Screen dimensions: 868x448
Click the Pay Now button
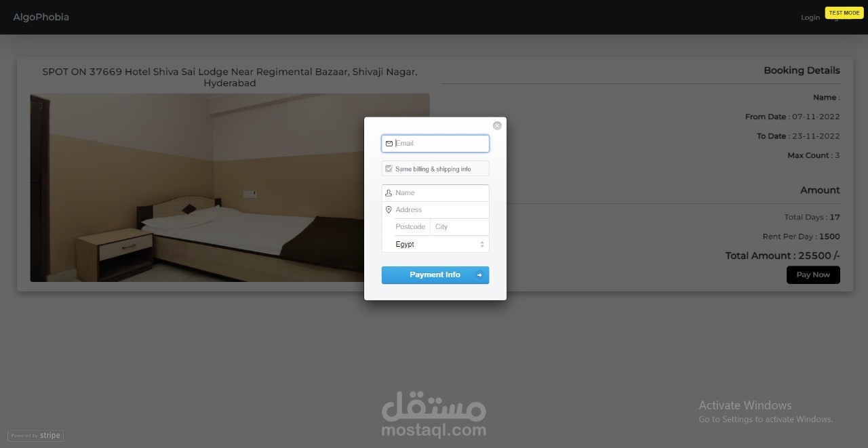[813, 274]
